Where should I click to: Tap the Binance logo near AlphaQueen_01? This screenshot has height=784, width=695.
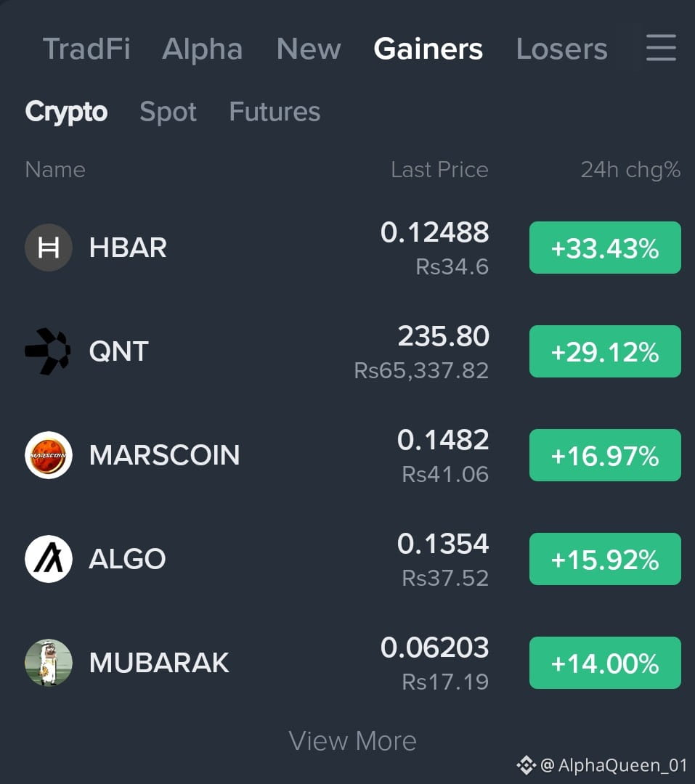526,765
